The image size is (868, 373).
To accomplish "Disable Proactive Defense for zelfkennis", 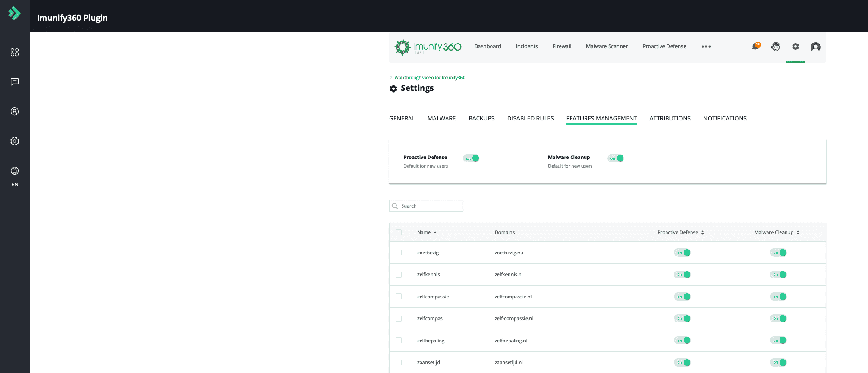I will click(682, 275).
